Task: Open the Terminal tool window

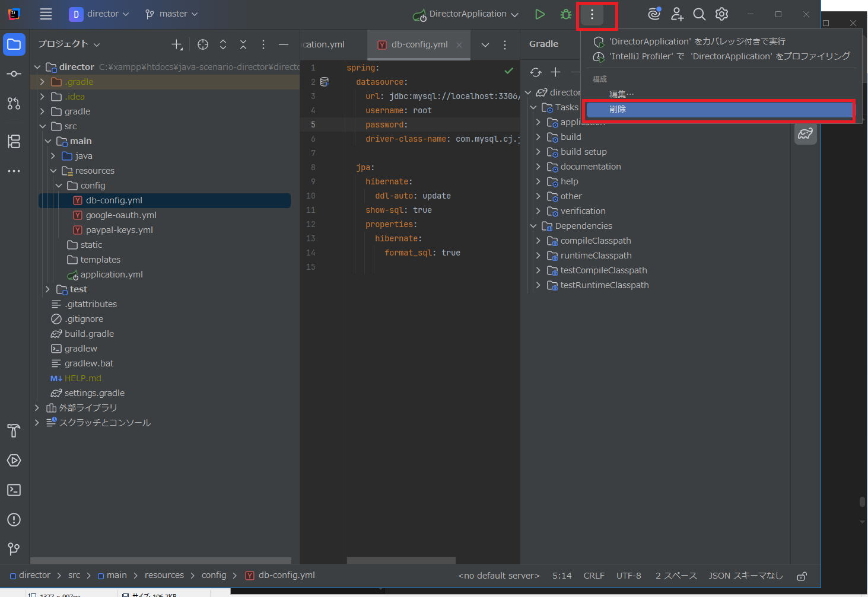Action: click(14, 490)
